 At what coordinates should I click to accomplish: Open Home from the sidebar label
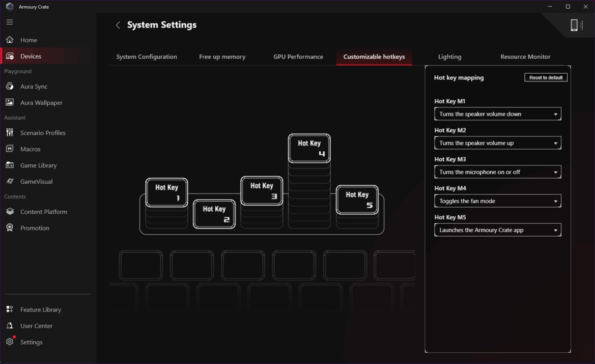pyautogui.click(x=29, y=40)
